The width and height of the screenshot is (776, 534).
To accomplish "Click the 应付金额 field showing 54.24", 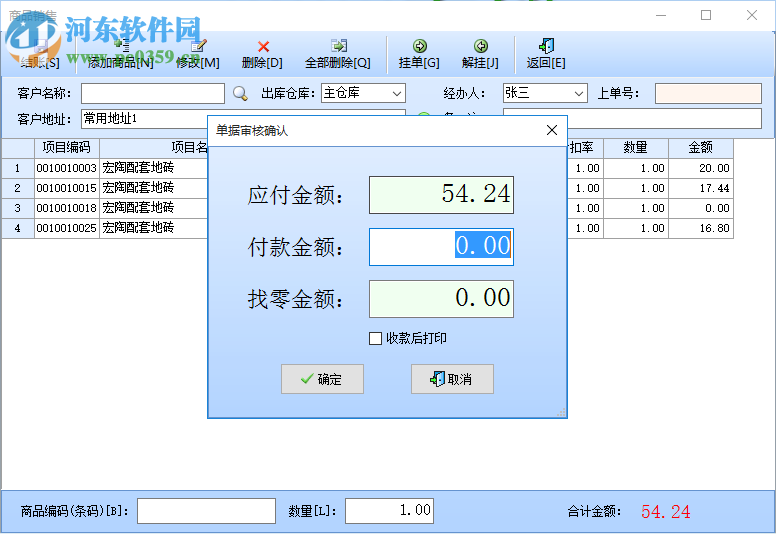I will coord(441,194).
